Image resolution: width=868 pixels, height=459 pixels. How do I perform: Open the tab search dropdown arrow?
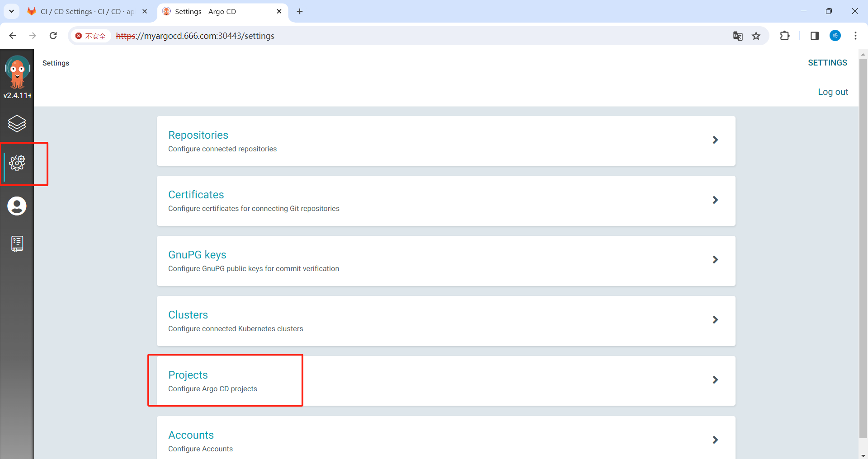click(11, 11)
